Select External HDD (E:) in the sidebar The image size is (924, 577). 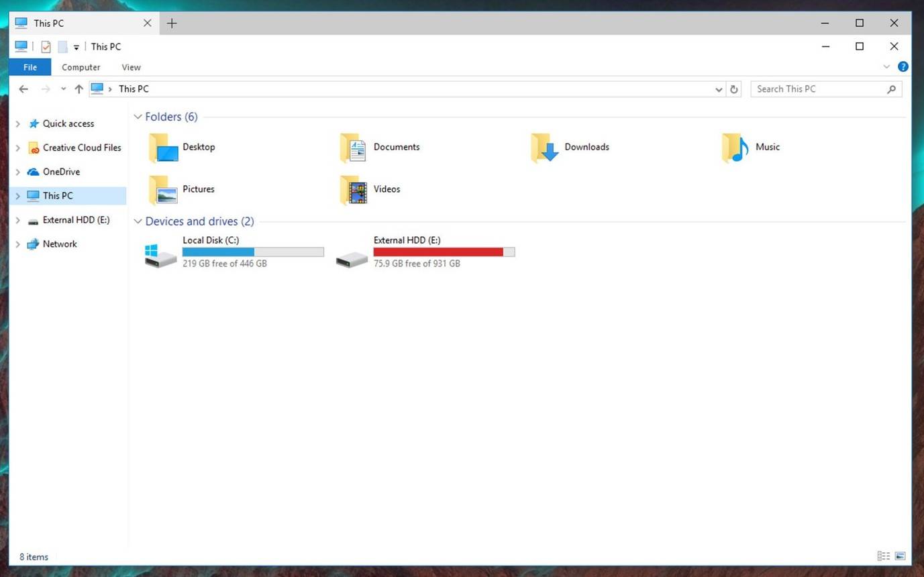(x=68, y=220)
